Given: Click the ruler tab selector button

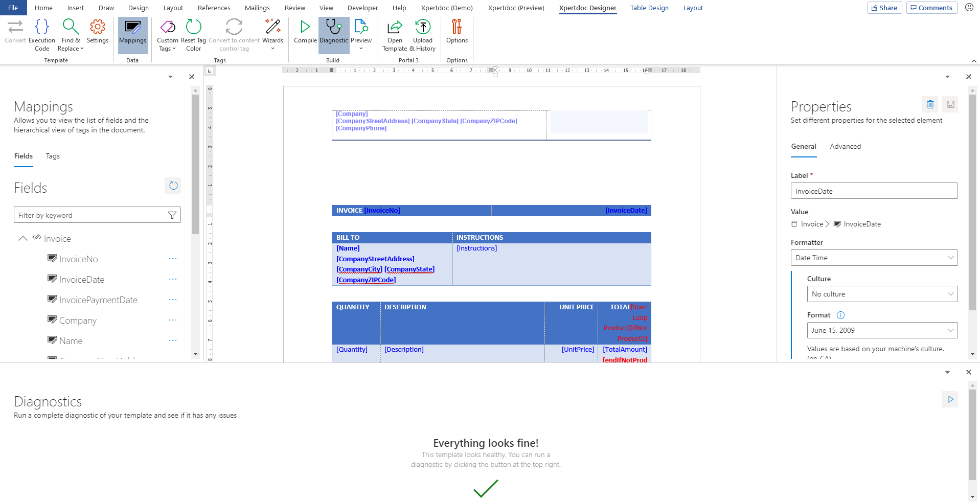Looking at the screenshot, I should (x=210, y=71).
